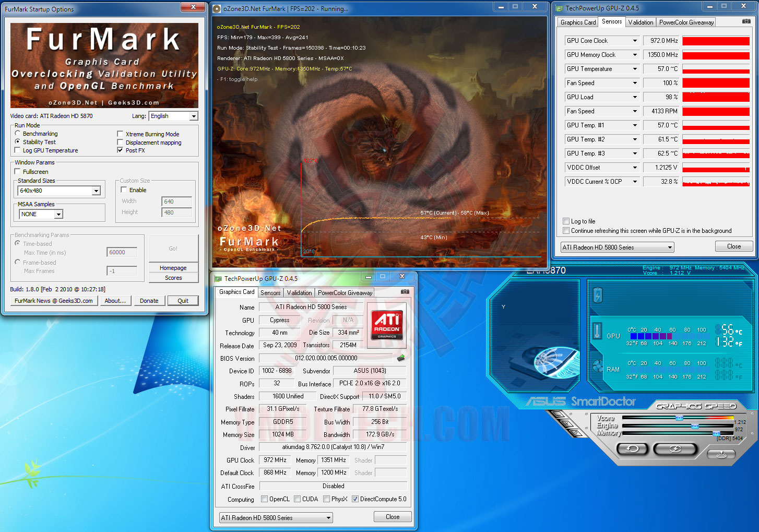759x532 pixels.
Task: Check Continue refreshing in background option
Action: coord(566,231)
